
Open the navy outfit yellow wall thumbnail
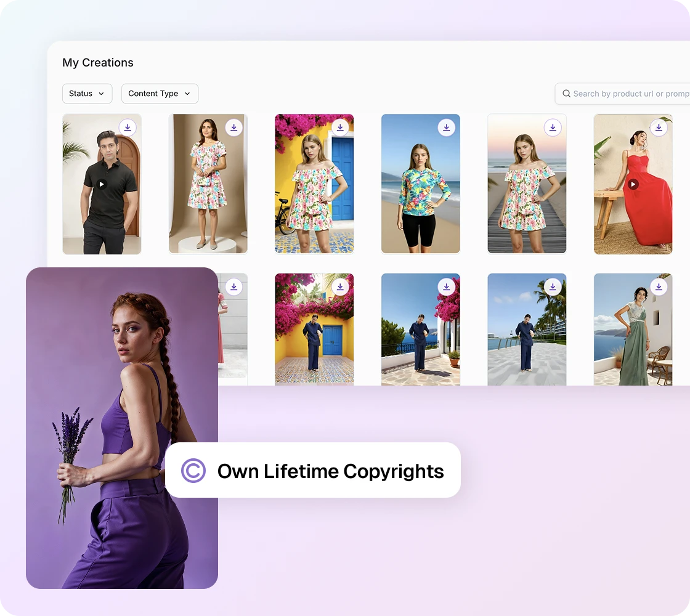point(315,330)
